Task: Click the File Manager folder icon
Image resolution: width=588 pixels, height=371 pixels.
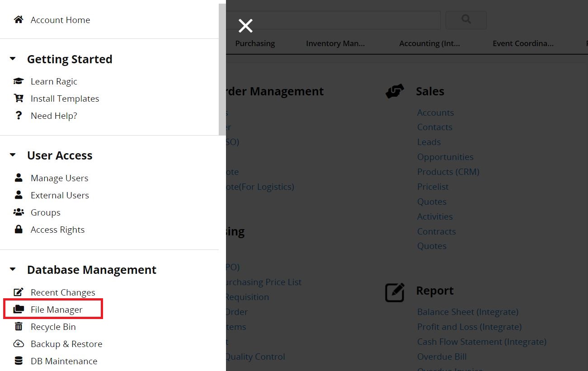Action: [19, 310]
